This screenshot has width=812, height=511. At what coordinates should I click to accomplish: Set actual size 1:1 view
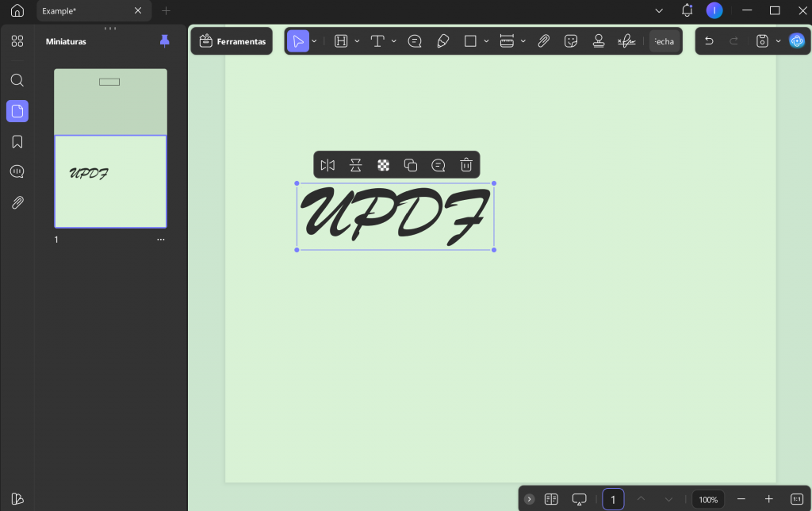(x=797, y=499)
